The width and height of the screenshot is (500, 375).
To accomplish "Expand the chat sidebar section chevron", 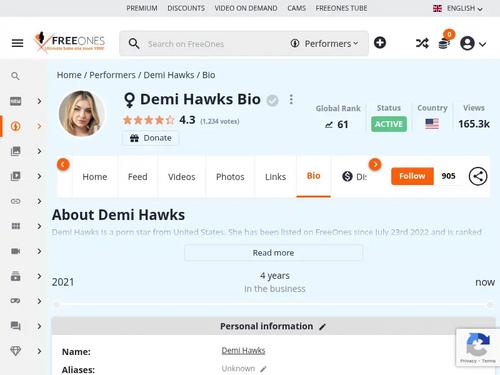I will [x=39, y=326].
